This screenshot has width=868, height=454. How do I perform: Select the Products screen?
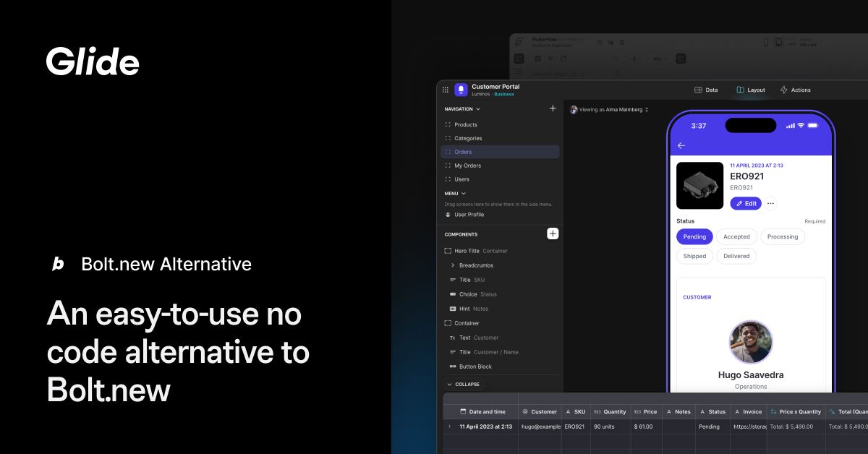500,124
